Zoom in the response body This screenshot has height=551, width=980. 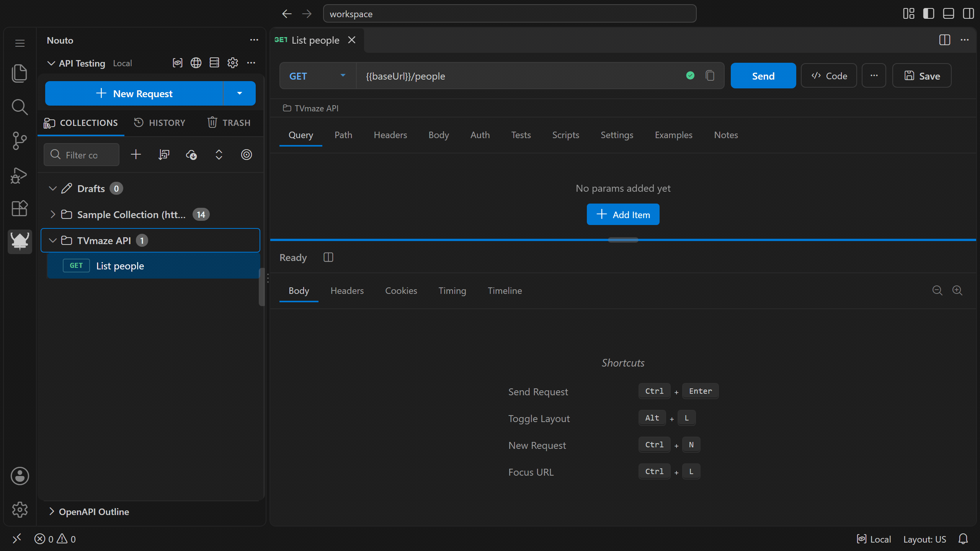957,290
